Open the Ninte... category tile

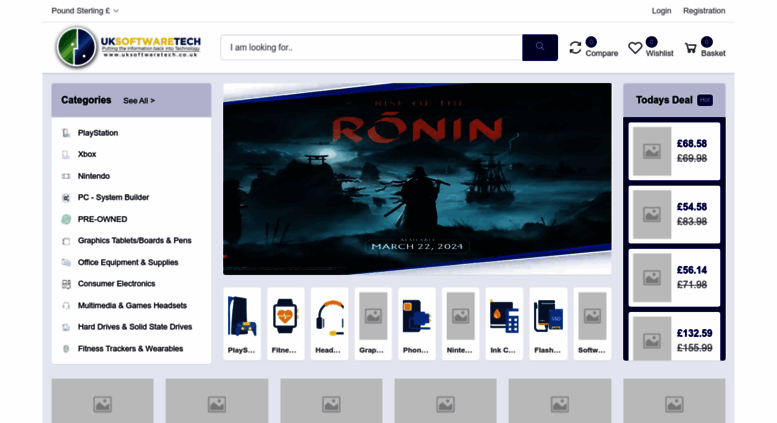pyautogui.click(x=460, y=324)
